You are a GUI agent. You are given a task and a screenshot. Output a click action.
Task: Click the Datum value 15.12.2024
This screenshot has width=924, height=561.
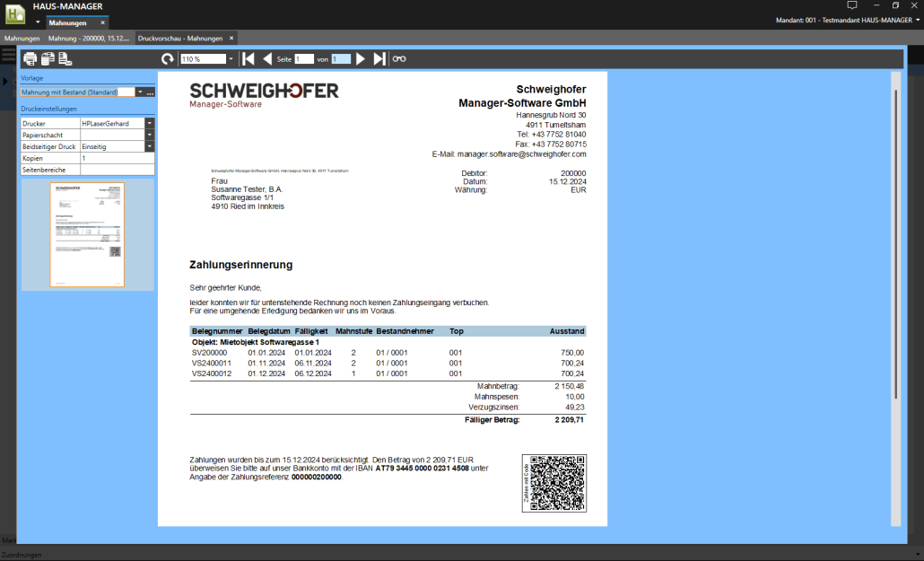point(568,181)
